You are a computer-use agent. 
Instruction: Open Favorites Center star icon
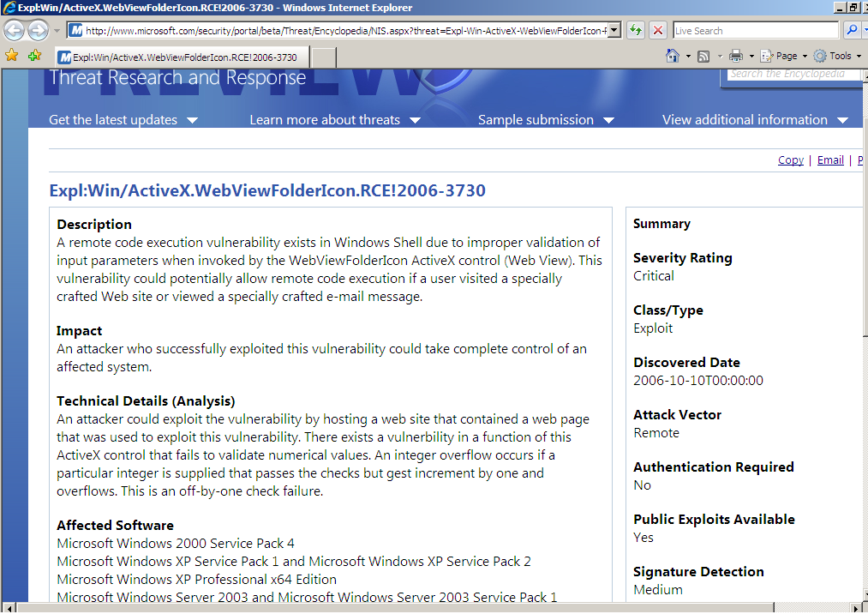tap(12, 56)
